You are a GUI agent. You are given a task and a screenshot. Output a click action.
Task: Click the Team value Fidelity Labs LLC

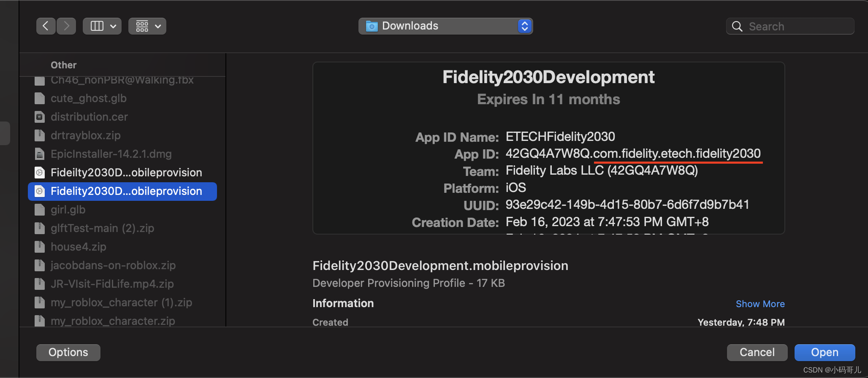click(602, 170)
